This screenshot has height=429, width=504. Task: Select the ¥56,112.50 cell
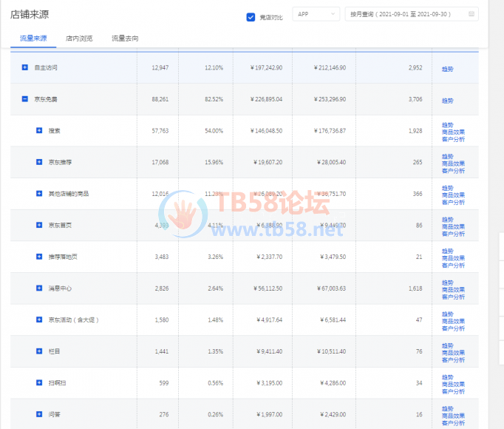pos(268,288)
